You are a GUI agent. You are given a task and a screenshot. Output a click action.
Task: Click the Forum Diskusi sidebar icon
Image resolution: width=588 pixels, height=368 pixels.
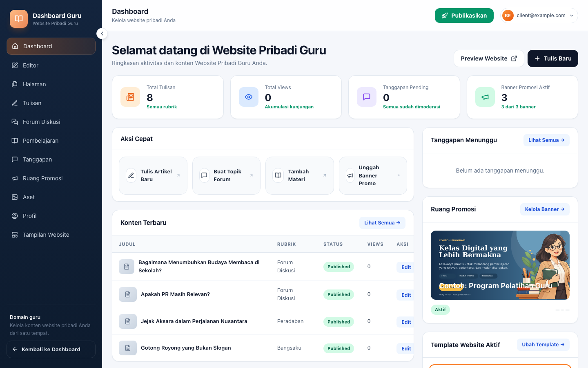coord(15,122)
